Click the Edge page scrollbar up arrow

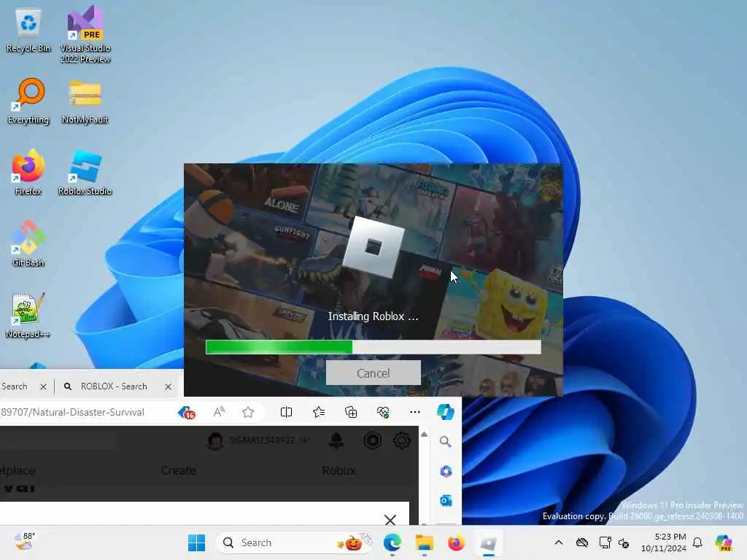424,435
